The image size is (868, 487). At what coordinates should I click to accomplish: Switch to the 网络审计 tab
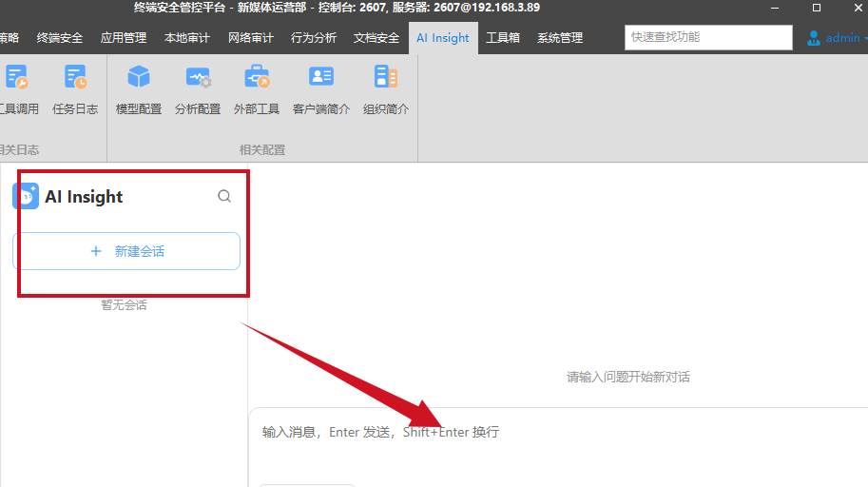[x=251, y=38]
